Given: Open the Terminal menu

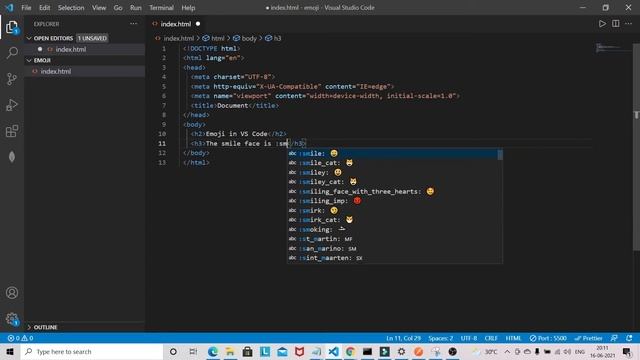Looking at the screenshot, I should (x=161, y=7).
